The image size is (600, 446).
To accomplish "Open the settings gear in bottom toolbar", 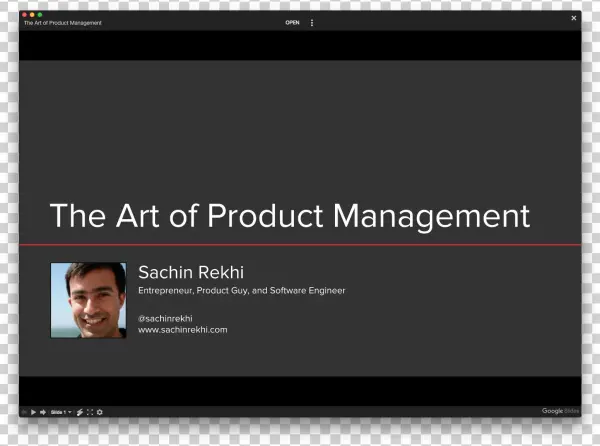I will [x=99, y=411].
